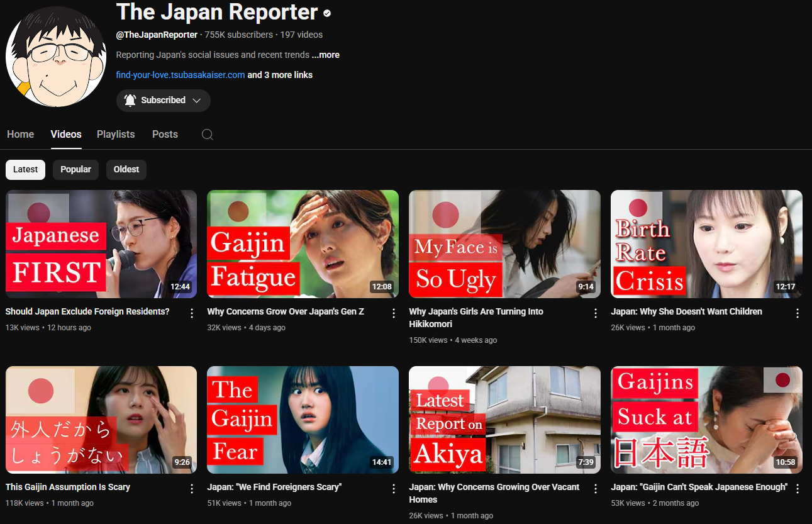Open the Subscribed notification dropdown
The width and height of the screenshot is (812, 524).
[164, 100]
